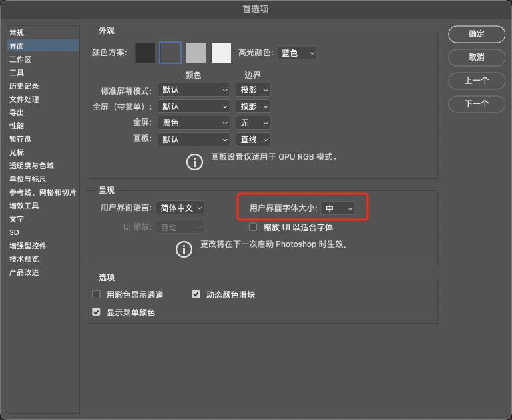512x420 pixels.
Task: Open the 高光颜色 dropdown set to 蓝色
Action: point(297,53)
